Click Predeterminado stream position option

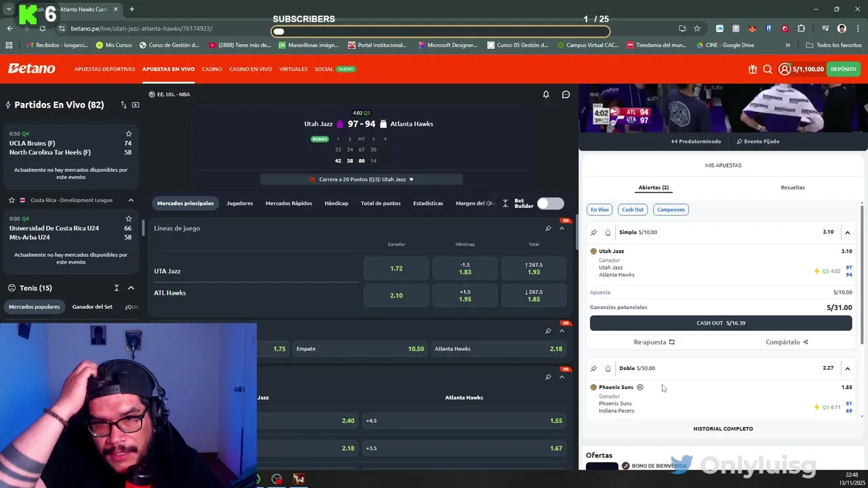(696, 142)
